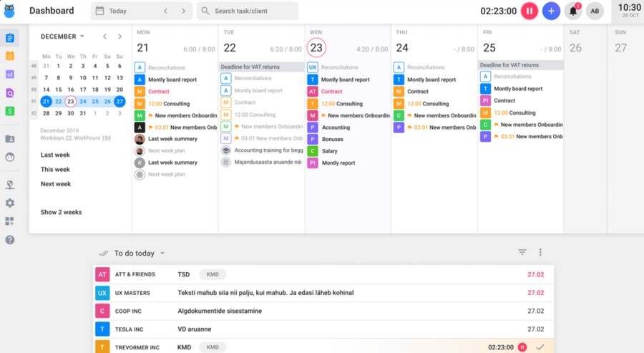Open the green dollar billing icon in sidebar
The width and height of the screenshot is (644, 353).
coord(10,111)
